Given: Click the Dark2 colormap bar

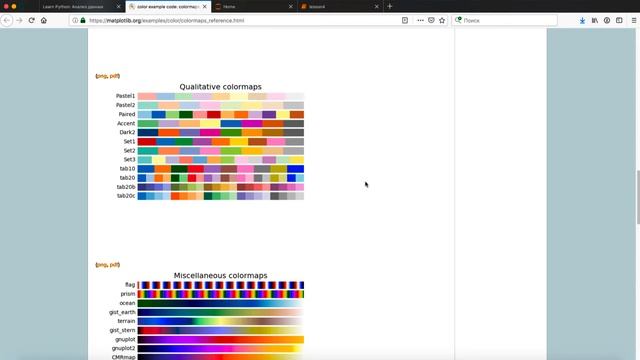Looking at the screenshot, I should pos(220,132).
